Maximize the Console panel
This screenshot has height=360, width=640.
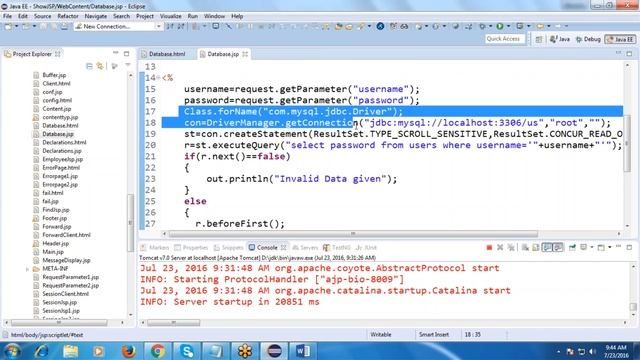(x=629, y=247)
